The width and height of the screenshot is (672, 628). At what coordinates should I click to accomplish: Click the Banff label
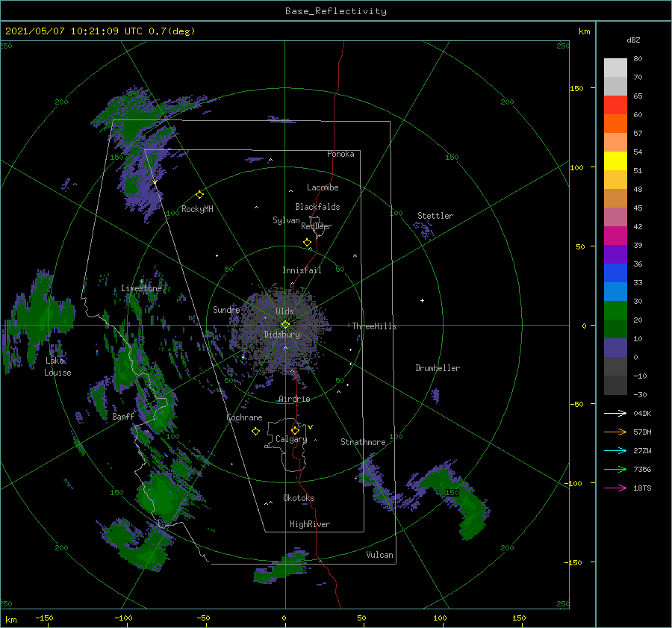point(123,416)
